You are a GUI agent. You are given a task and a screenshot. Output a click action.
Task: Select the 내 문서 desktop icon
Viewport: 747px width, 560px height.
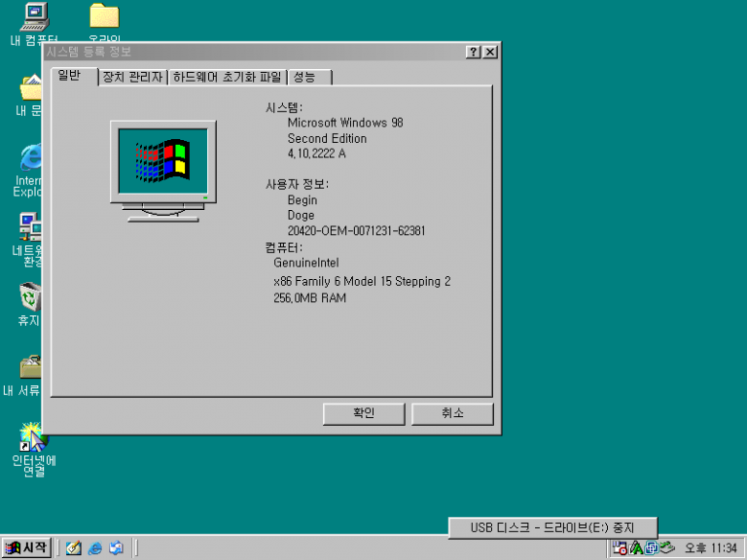[x=29, y=95]
